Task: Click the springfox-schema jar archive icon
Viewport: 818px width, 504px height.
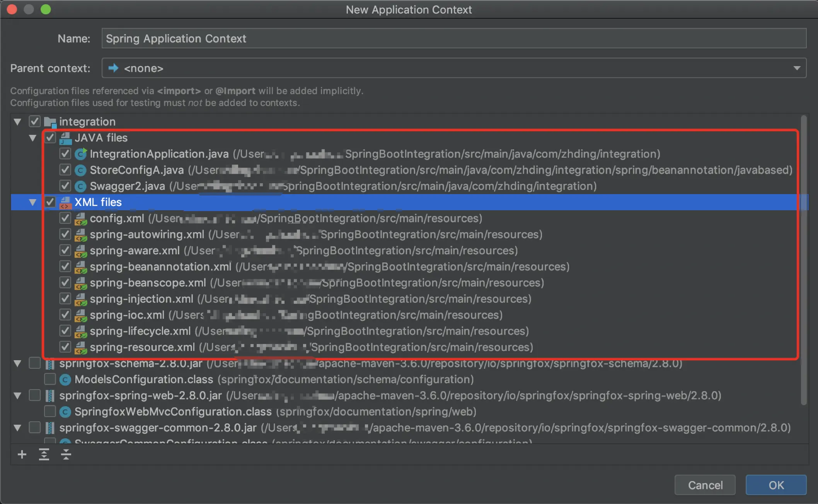Action: [x=50, y=364]
